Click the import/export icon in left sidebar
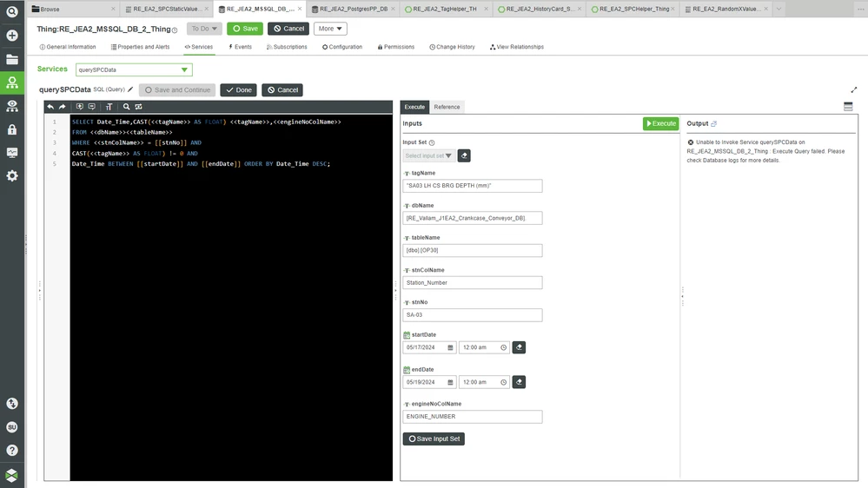This screenshot has height=488, width=868. click(x=11, y=404)
